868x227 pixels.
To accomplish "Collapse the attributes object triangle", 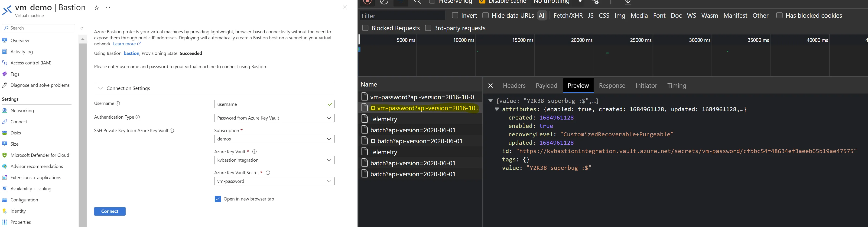I will coord(497,109).
